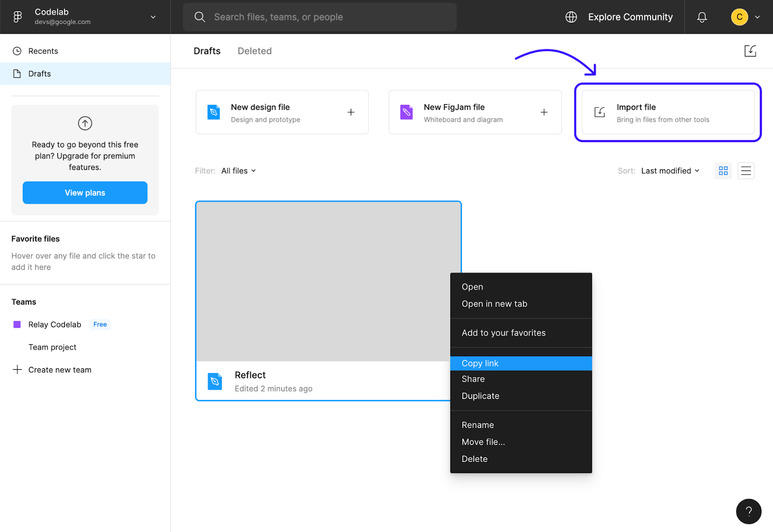Click the plus icon for Create new team
Screen dimensions: 773x532
point(17,370)
